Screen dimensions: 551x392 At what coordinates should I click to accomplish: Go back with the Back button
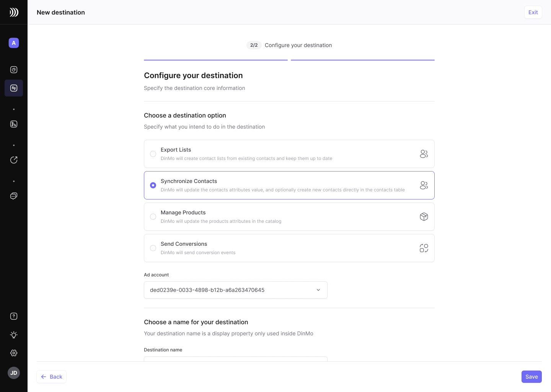(x=52, y=377)
